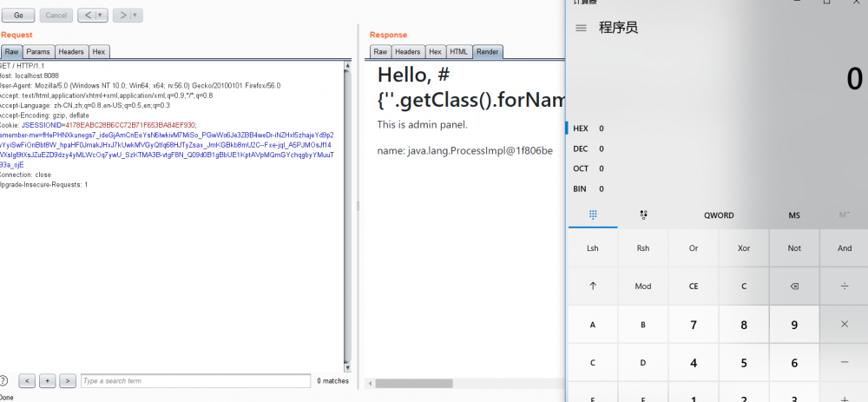The width and height of the screenshot is (868, 402).
Task: Click the divide operator key
Action: pyautogui.click(x=845, y=287)
